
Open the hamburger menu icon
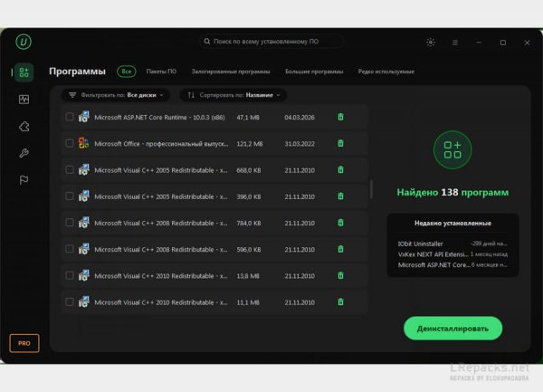click(x=455, y=43)
